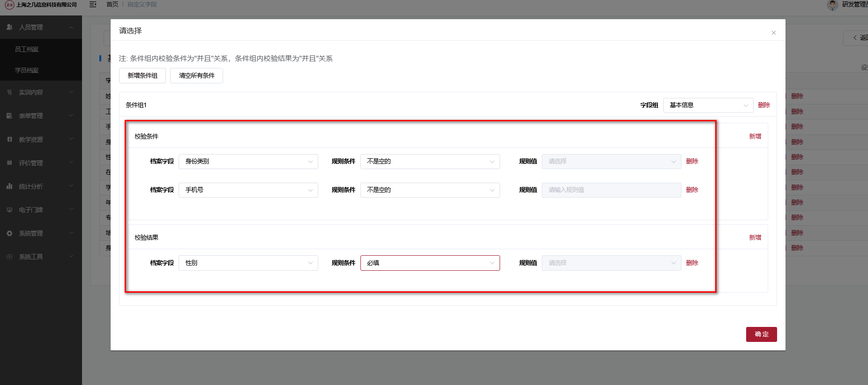Open 规则条件 dropdown in 身份类别 row

430,162
